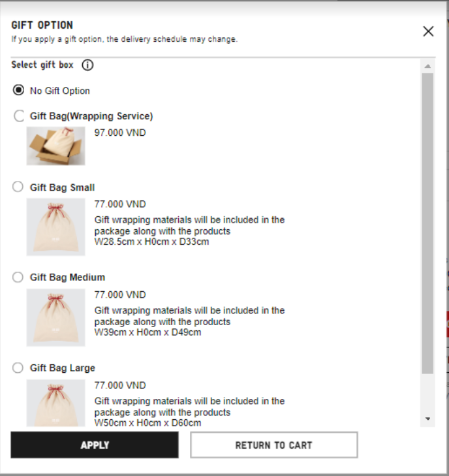The width and height of the screenshot is (449, 476).
Task: Click the Wrapping Service box thumbnail image
Action: 56,146
